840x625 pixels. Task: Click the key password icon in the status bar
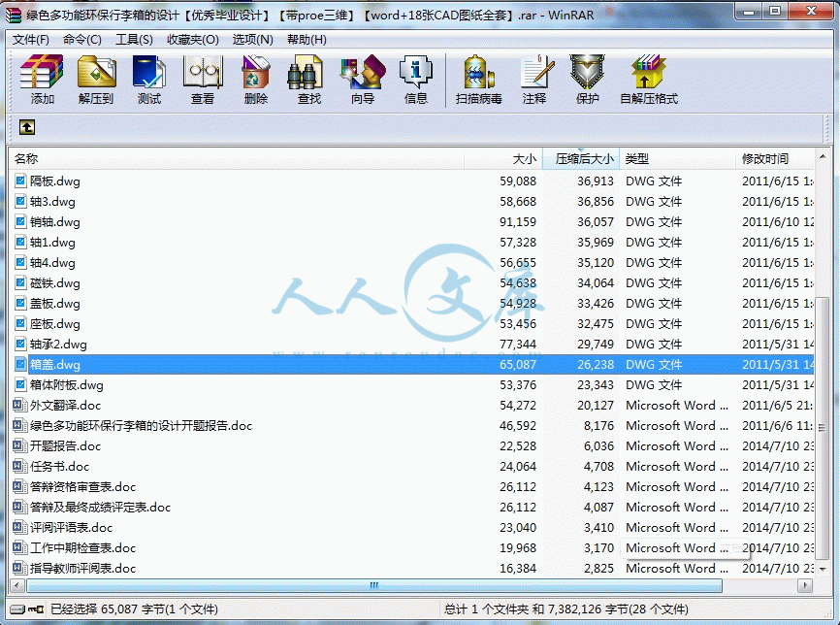click(x=36, y=609)
